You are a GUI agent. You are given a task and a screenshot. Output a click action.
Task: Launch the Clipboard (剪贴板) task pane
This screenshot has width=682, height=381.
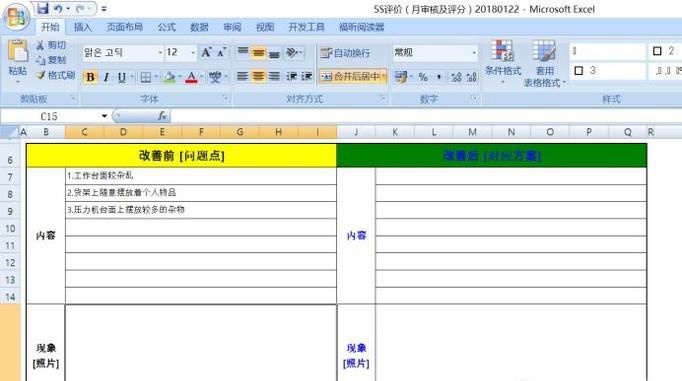[x=73, y=98]
